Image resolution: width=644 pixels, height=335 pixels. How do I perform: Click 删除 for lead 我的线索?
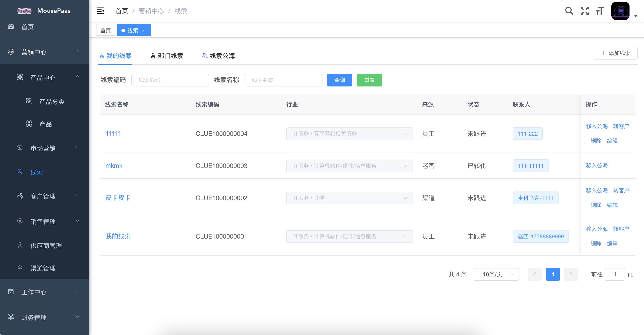point(596,243)
